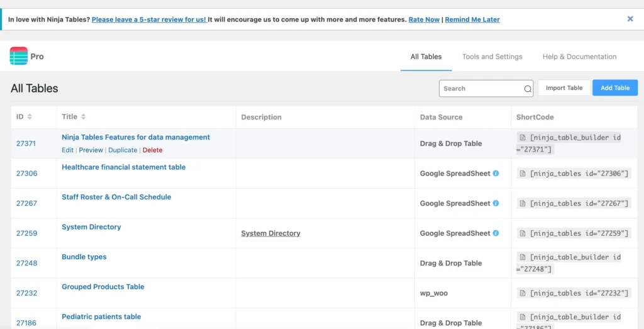Open the 5-star review link
This screenshot has height=329, width=644.
point(150,20)
